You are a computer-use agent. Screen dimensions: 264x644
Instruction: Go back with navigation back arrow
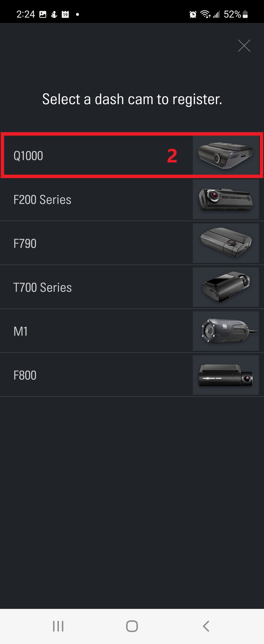pyautogui.click(x=206, y=626)
